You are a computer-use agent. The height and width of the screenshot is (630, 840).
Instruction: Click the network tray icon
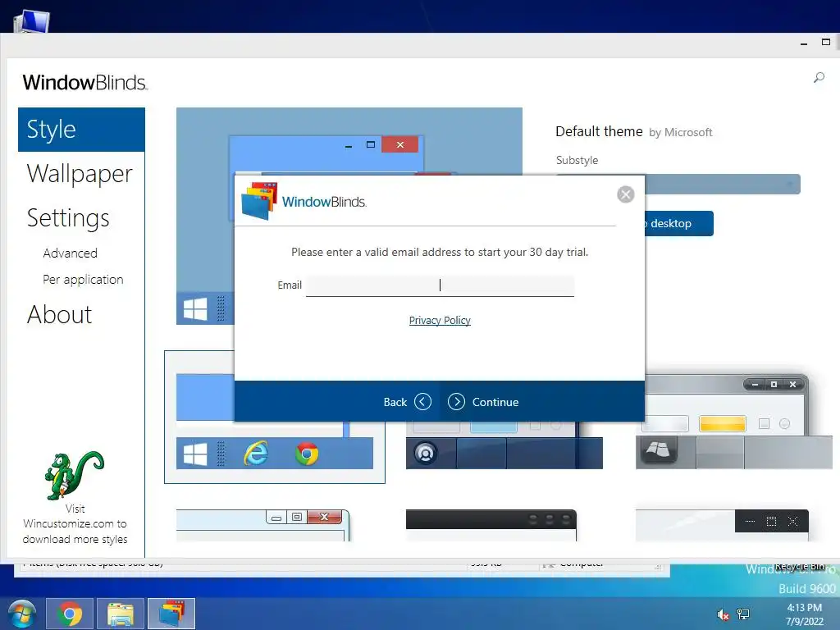coord(743,614)
